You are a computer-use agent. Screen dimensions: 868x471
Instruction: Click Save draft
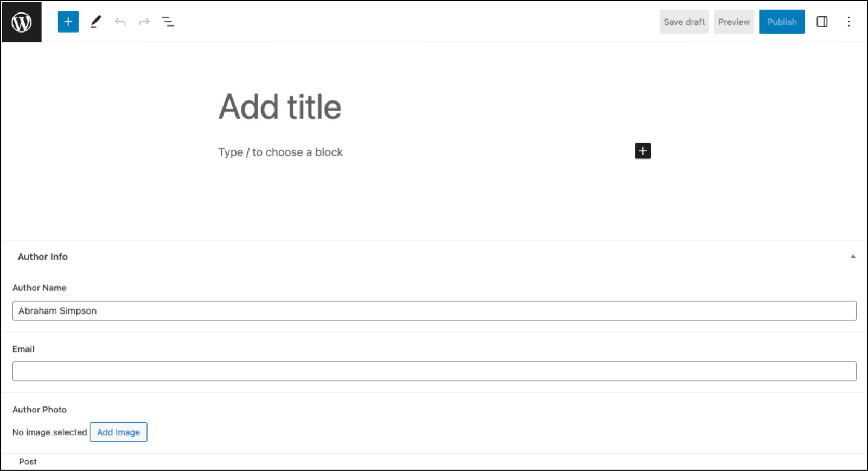click(684, 22)
